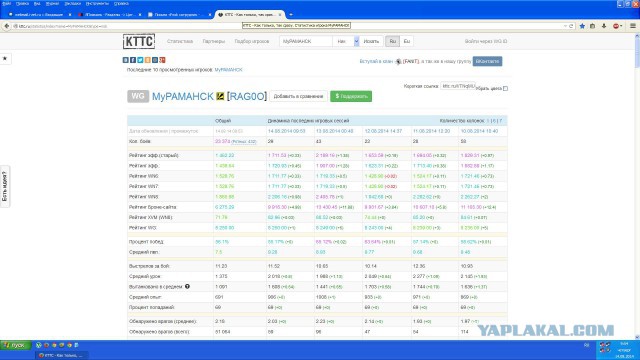
Task: Open the Журнал browser menu
Action: (x=52, y=3)
